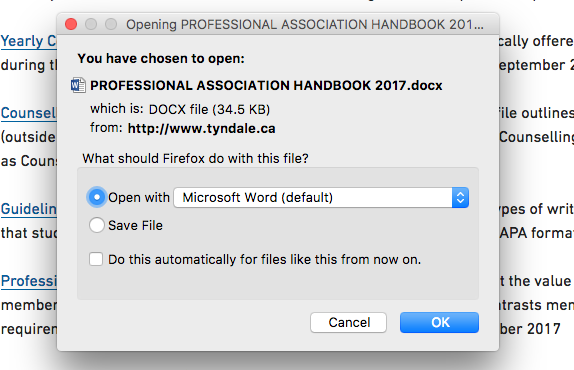Click the greyed-out zoom window button
Viewport: 574px width, 370px height.
tap(111, 24)
